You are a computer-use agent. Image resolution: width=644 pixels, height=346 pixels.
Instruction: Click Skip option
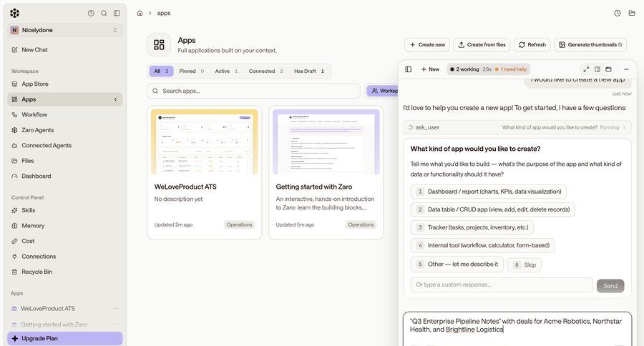click(x=525, y=265)
